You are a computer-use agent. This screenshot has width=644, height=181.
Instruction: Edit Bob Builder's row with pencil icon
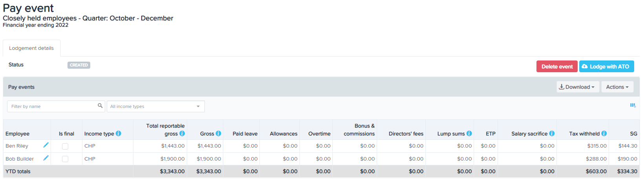tap(46, 158)
